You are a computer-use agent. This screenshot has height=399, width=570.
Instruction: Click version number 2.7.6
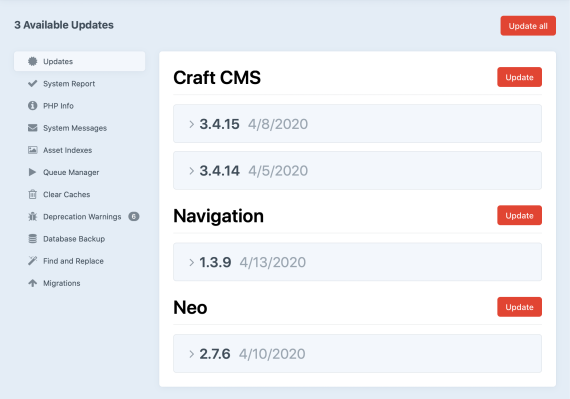pos(215,354)
